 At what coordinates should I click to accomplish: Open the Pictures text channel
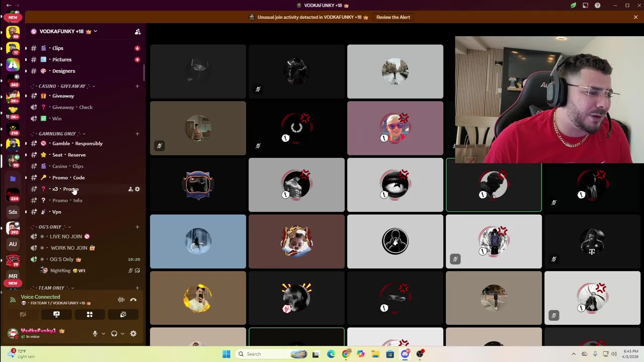click(85, 60)
